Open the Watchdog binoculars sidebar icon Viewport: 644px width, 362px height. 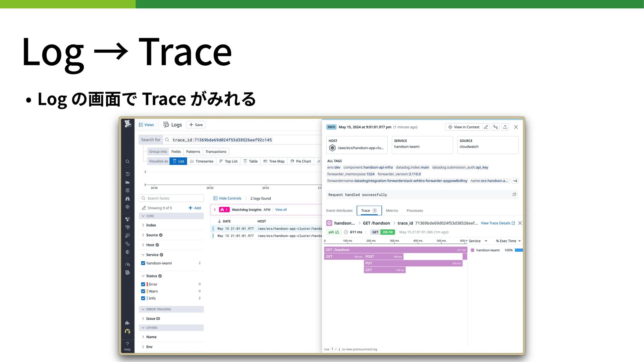pyautogui.click(x=127, y=199)
